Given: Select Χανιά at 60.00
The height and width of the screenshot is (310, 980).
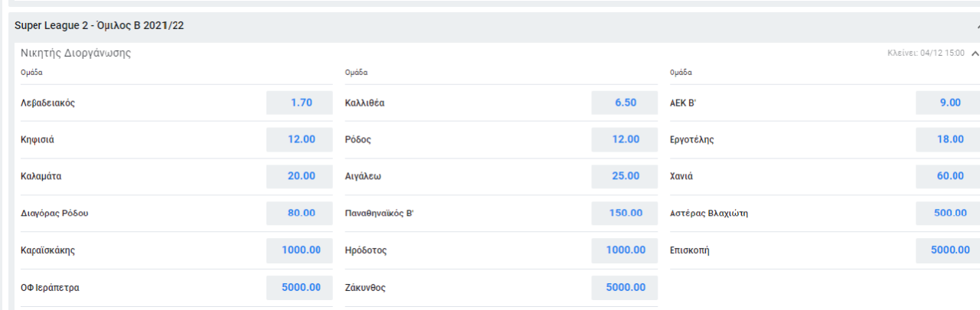Looking at the screenshot, I should coord(949,176).
